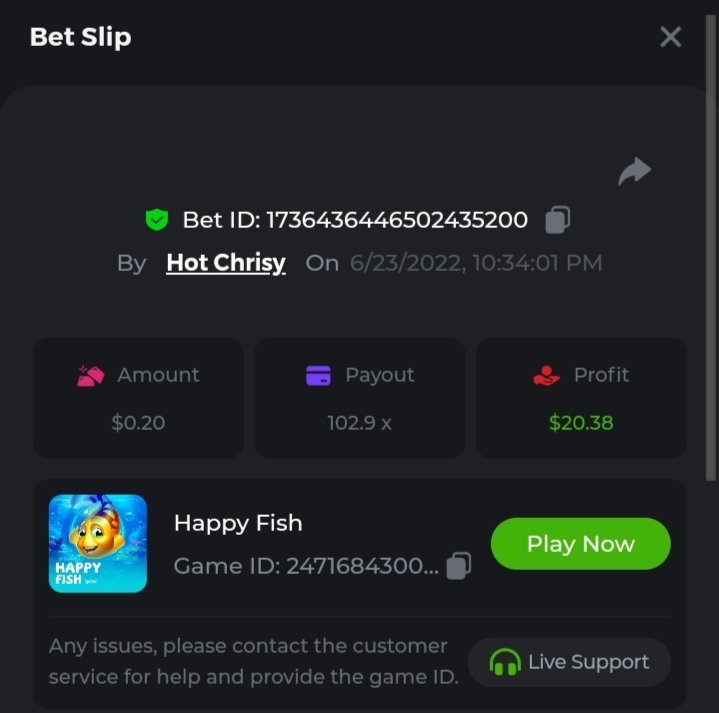Click the truncated Game ID text
The image size is (719, 713).
coord(306,566)
